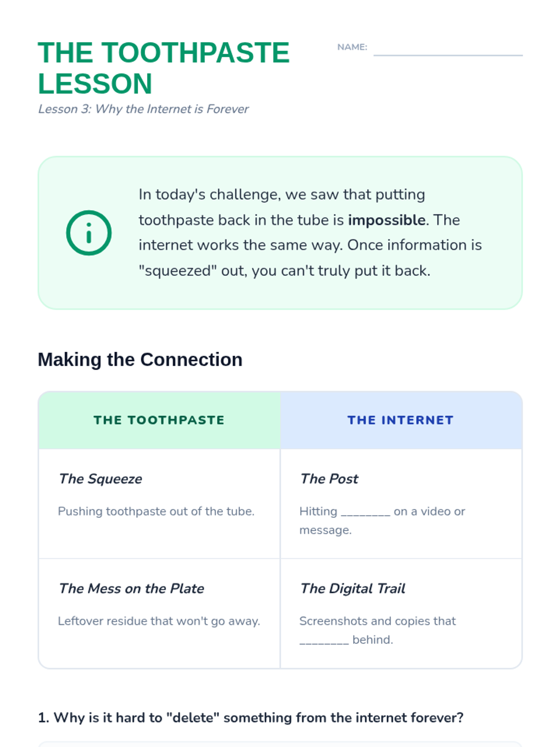
Task: Click the "NAME:" label
Action: (x=352, y=47)
